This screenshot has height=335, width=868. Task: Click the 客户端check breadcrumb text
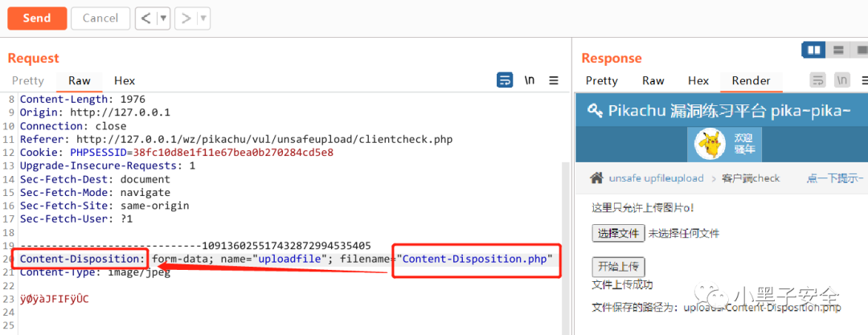[751, 178]
